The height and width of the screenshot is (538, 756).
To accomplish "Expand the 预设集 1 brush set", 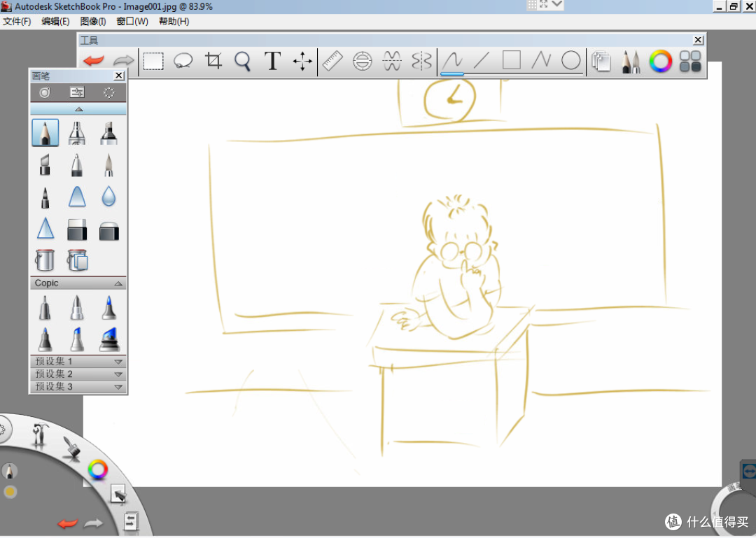I will [x=78, y=361].
